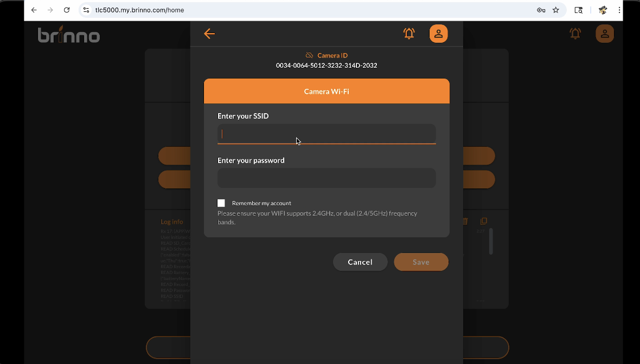Viewport: 640px width, 364px height.
Task: Click the brinno logo
Action: pyautogui.click(x=69, y=35)
